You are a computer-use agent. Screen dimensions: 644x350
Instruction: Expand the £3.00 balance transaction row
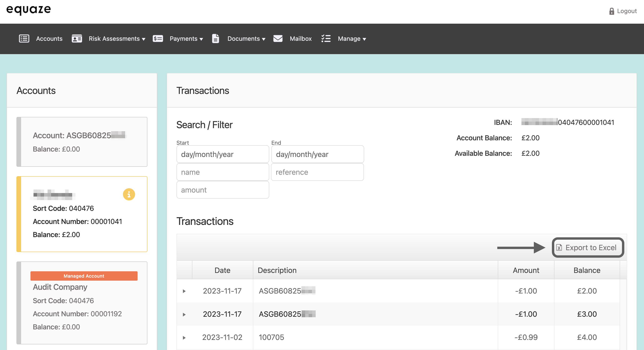tap(184, 314)
